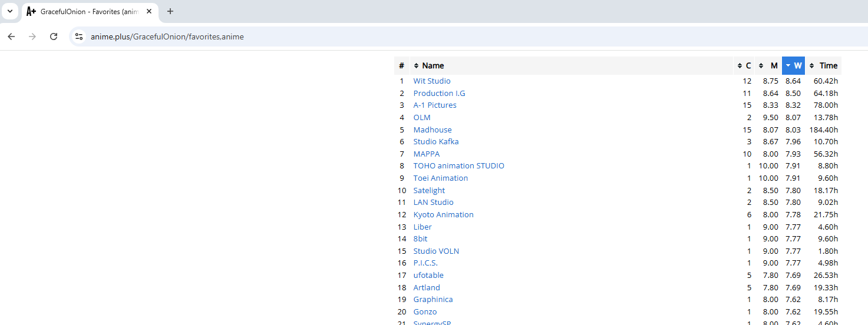
Task: Sort table by W column
Action: 793,65
